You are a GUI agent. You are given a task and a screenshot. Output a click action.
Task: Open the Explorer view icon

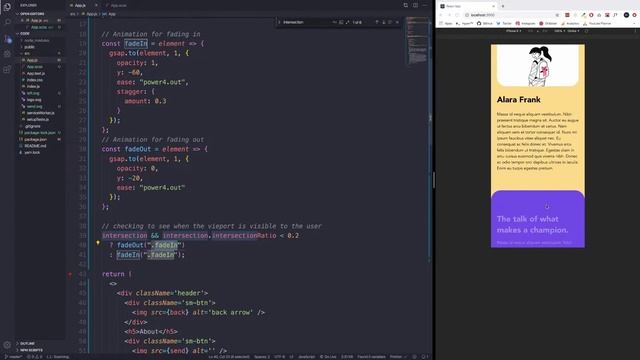point(7,7)
